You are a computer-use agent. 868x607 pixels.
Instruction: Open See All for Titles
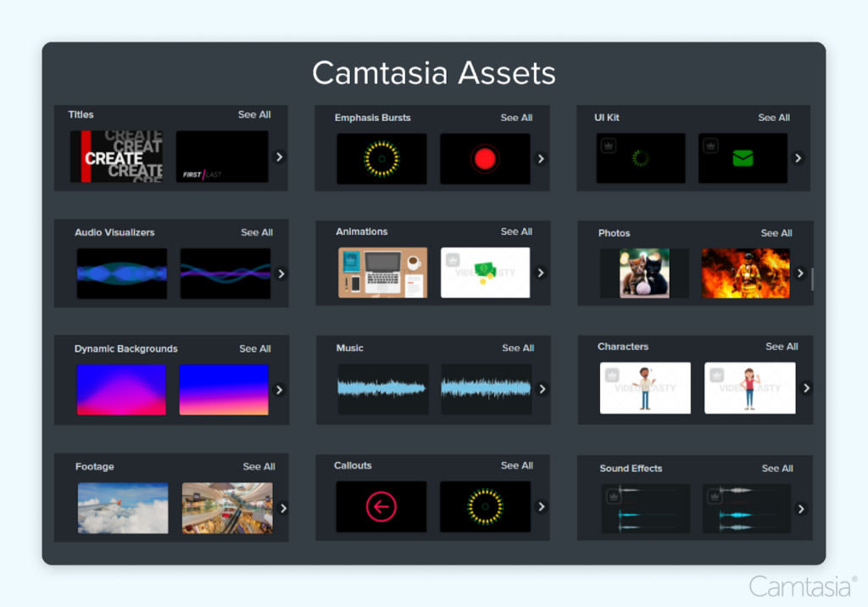click(x=254, y=114)
